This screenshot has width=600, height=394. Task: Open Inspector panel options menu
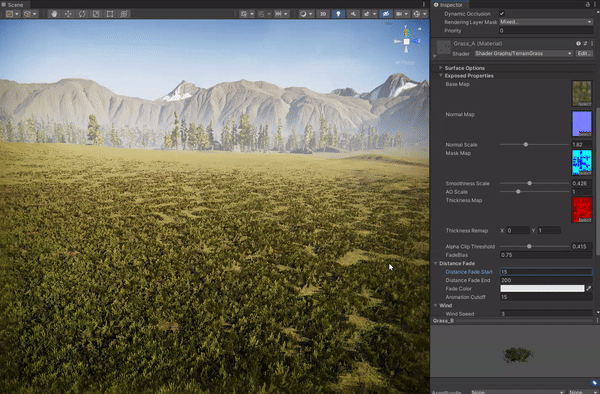(x=595, y=5)
